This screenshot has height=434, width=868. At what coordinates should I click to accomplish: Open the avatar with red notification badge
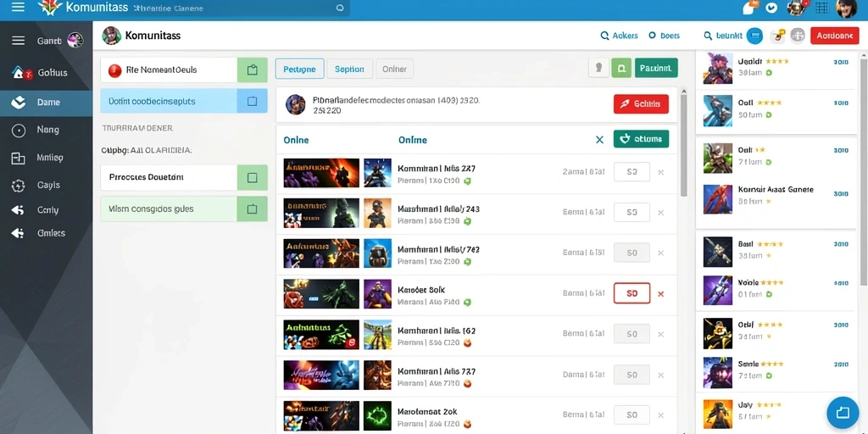coord(796,8)
